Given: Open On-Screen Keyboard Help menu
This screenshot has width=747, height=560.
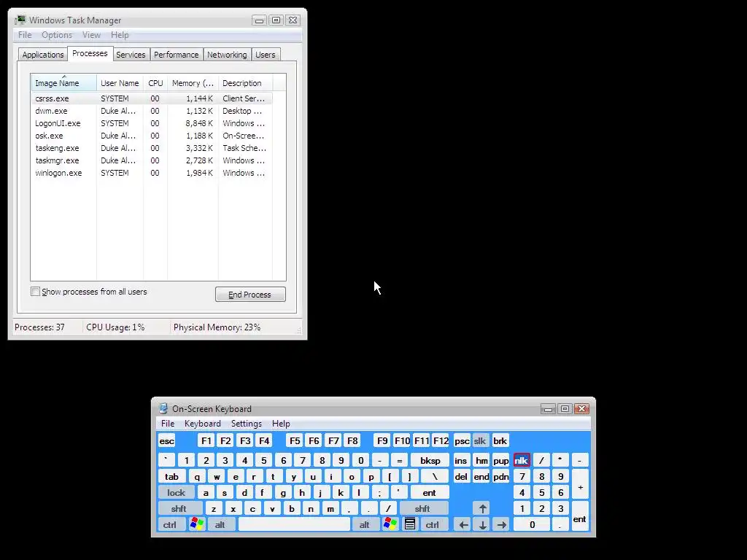Looking at the screenshot, I should click(x=281, y=424).
